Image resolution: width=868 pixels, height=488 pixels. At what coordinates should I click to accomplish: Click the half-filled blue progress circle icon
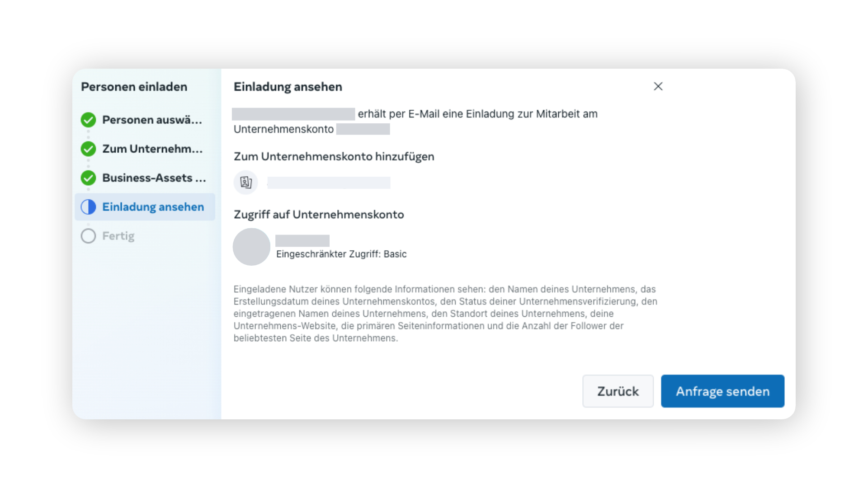click(x=88, y=207)
